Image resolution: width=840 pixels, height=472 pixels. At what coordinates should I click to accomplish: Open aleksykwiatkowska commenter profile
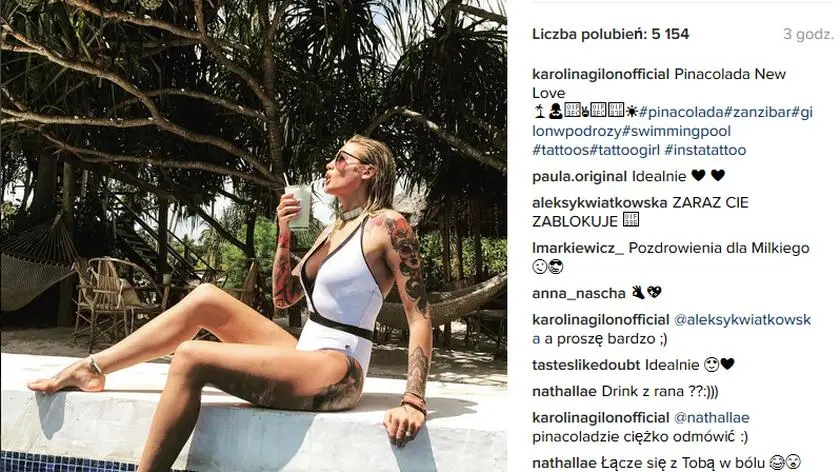tap(599, 203)
